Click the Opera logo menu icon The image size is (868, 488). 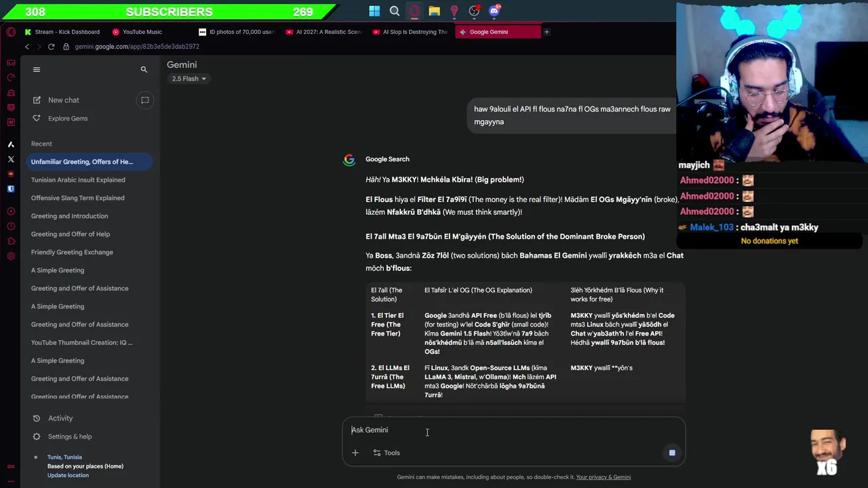[x=11, y=32]
